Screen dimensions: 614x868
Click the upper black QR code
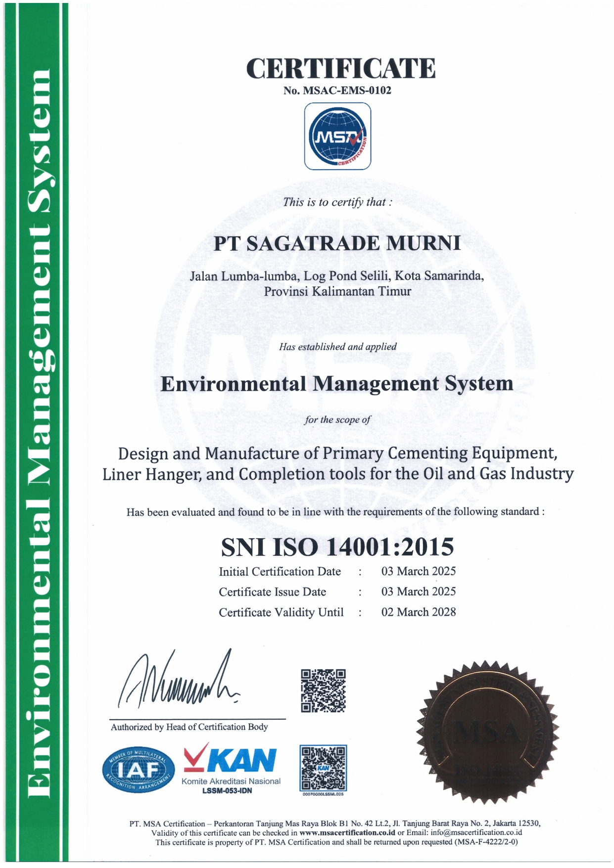(323, 690)
